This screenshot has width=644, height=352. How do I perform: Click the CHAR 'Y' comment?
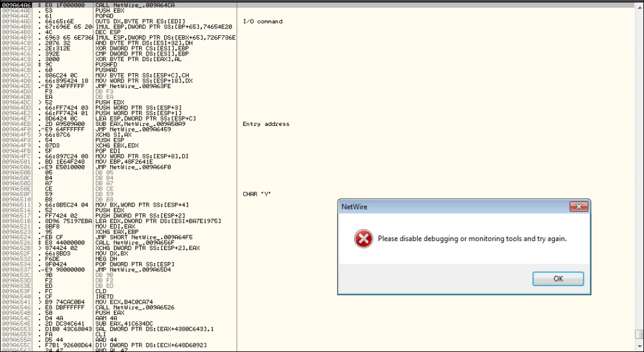pos(257,194)
